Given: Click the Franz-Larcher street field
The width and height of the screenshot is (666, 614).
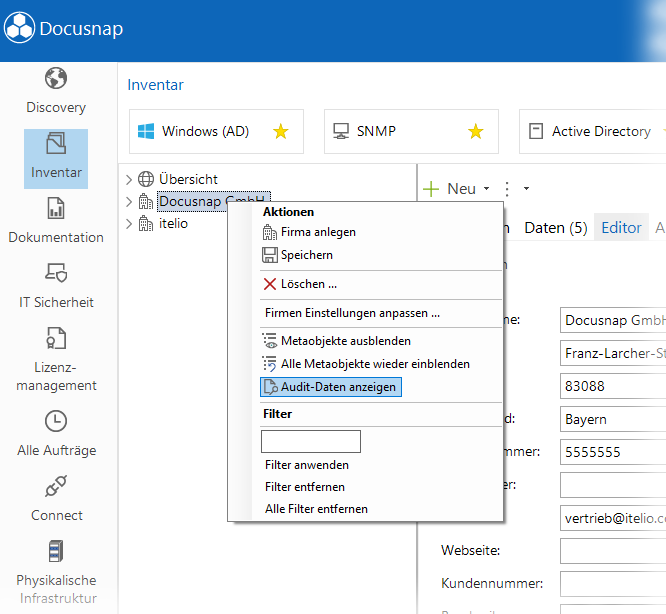Looking at the screenshot, I should [x=613, y=353].
